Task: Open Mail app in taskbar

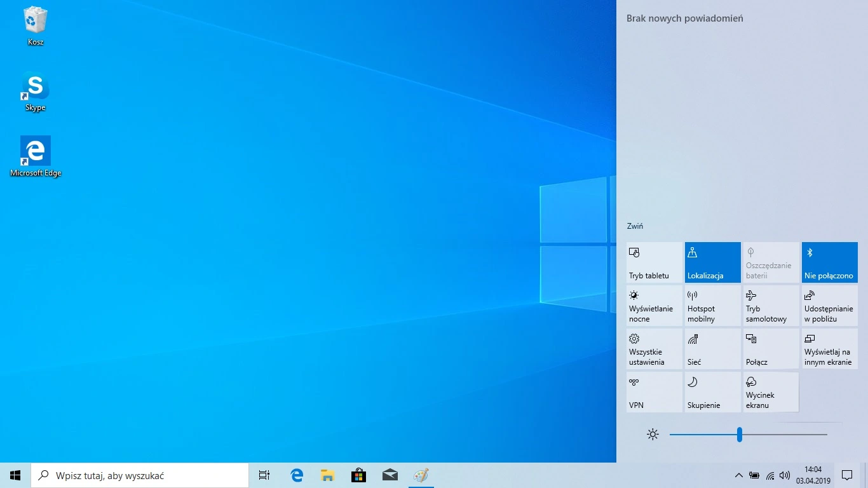Action: (390, 475)
